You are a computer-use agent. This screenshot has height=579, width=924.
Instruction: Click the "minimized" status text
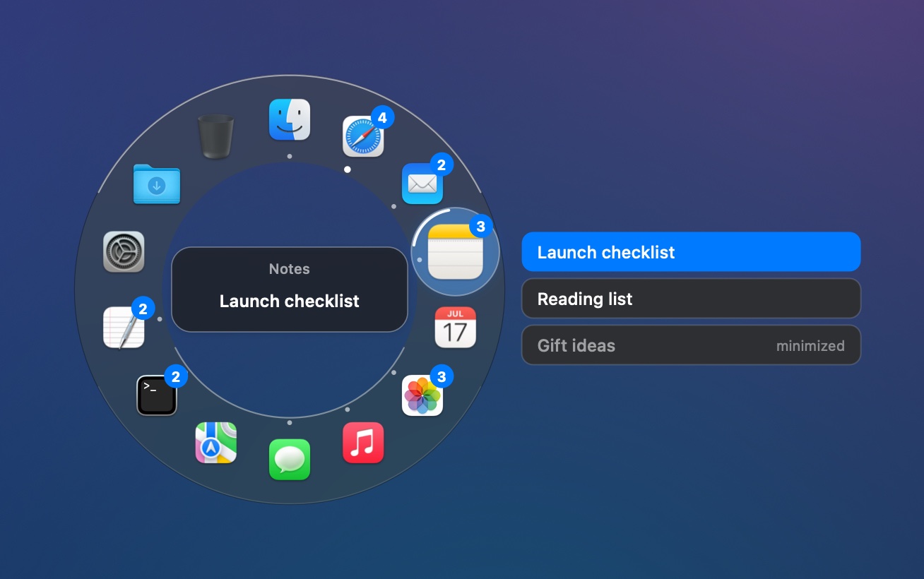click(810, 346)
